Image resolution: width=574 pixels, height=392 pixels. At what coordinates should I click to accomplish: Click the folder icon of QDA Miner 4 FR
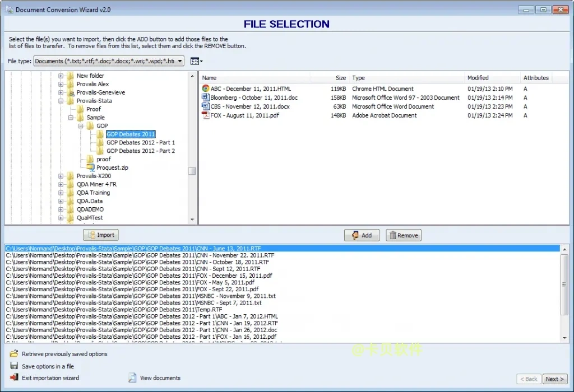[70, 184]
